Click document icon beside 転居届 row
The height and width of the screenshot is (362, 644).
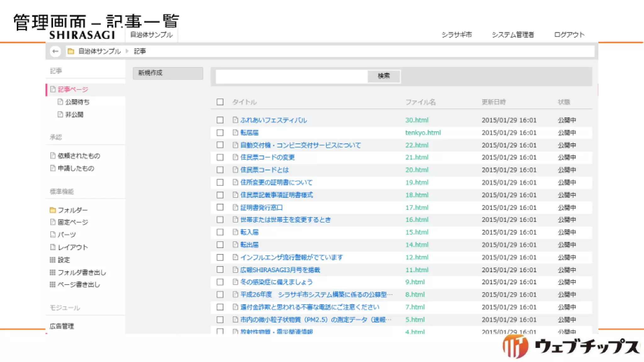235,133
